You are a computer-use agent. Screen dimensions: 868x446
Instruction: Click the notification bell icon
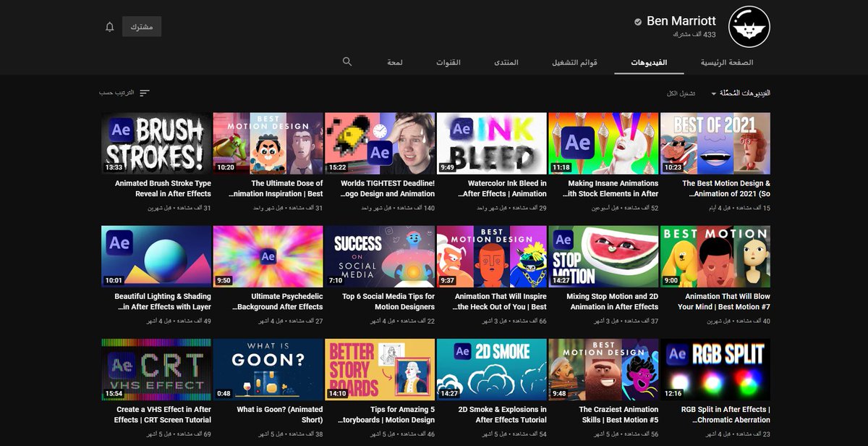click(x=110, y=27)
